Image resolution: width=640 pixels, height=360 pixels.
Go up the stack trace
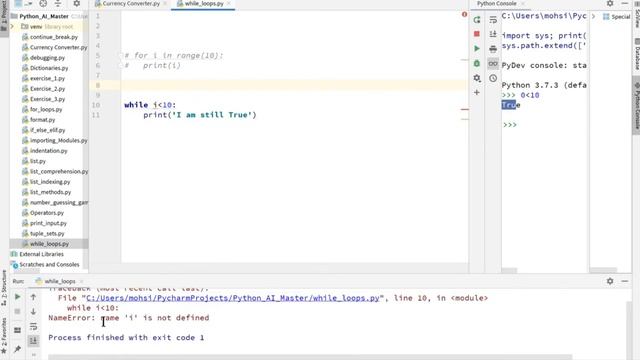pyautogui.click(x=33, y=297)
